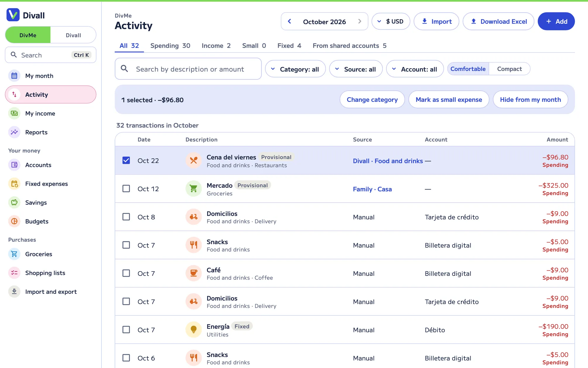Click the coffee cup icon on Café row

[x=193, y=273]
